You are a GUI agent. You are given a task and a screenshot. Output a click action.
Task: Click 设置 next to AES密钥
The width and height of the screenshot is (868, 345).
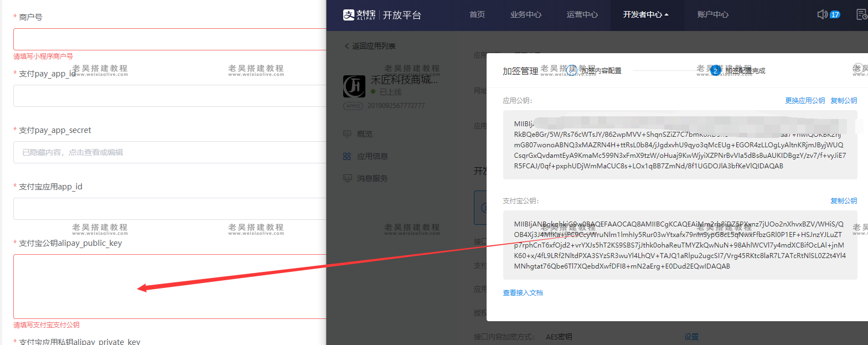pyautogui.click(x=691, y=337)
